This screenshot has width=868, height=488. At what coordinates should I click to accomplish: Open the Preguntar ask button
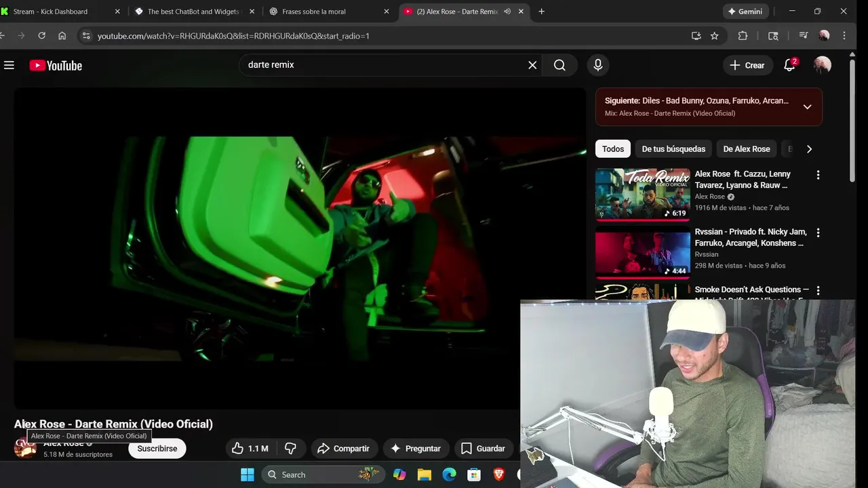point(415,449)
